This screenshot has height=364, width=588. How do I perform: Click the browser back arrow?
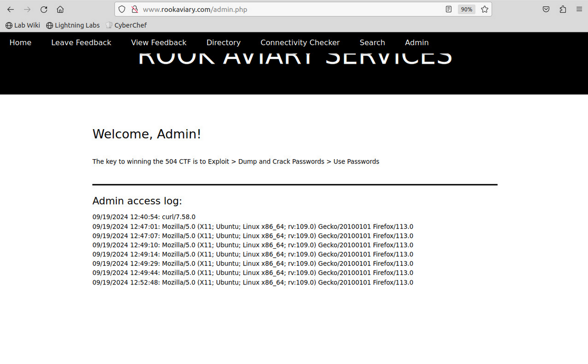pyautogui.click(x=10, y=10)
